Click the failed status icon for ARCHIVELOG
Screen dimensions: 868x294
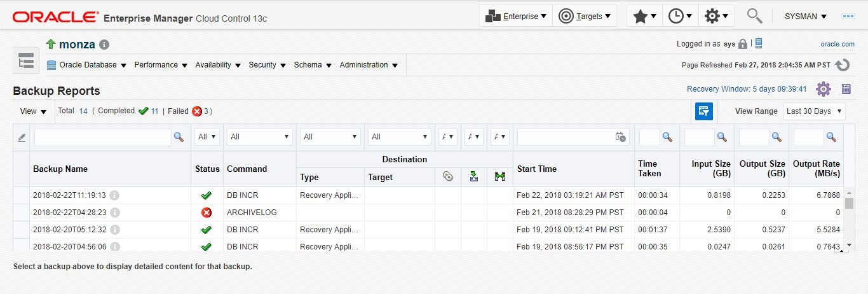[x=206, y=213]
